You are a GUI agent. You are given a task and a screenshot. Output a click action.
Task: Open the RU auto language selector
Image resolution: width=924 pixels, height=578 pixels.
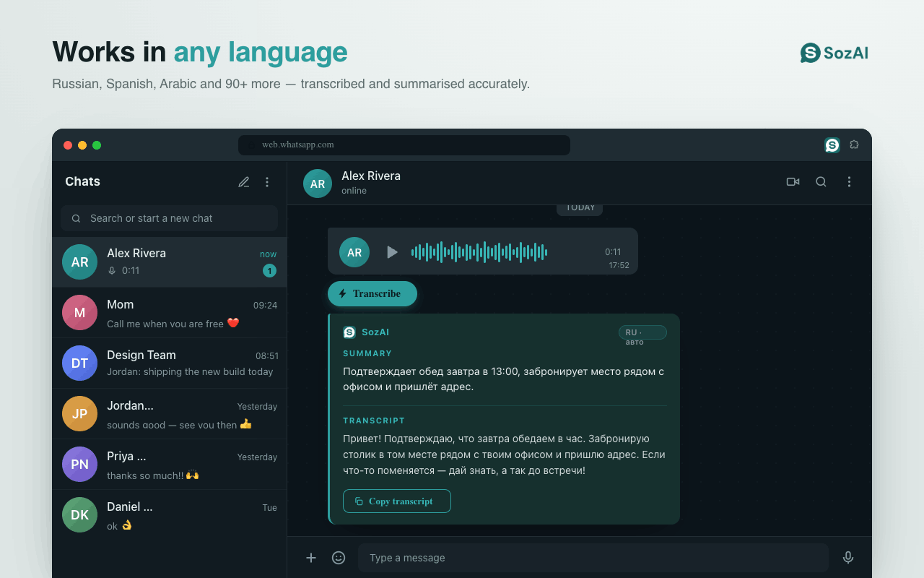642,332
